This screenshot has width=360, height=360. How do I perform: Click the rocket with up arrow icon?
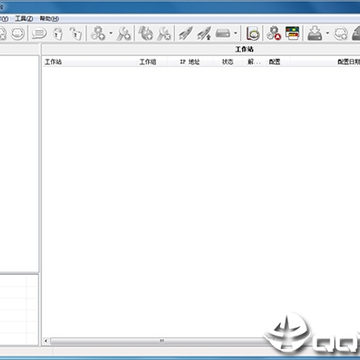[204, 33]
